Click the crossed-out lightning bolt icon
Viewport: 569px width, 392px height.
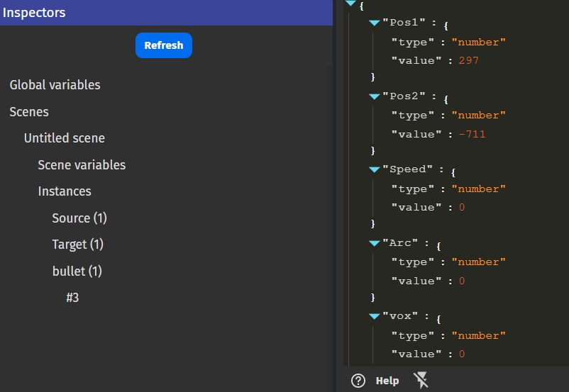pos(421,381)
